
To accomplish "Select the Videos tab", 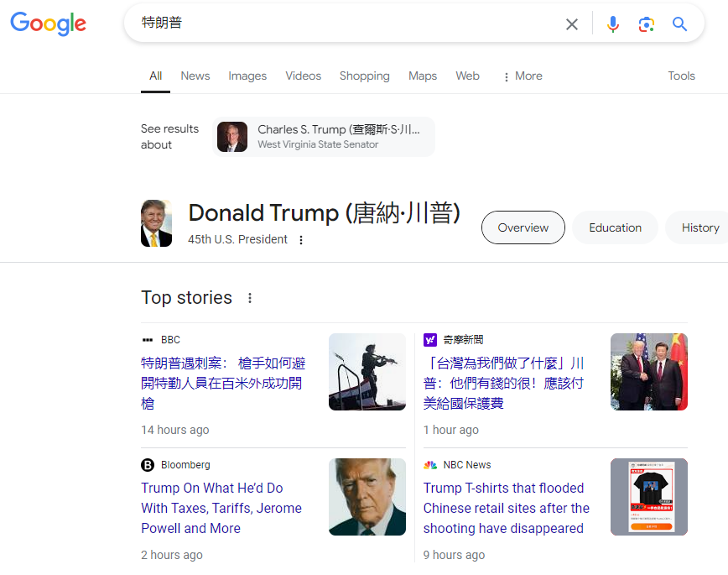I will (303, 76).
